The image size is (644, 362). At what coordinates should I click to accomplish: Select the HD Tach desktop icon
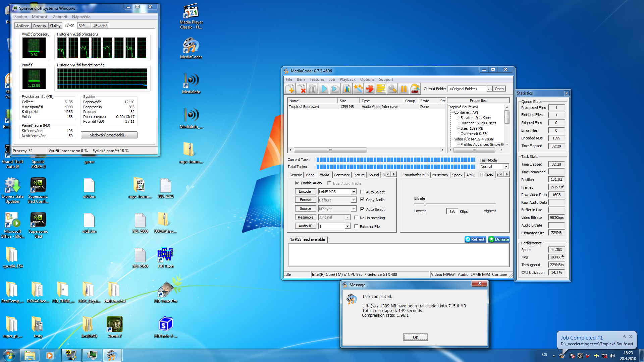[166, 258]
